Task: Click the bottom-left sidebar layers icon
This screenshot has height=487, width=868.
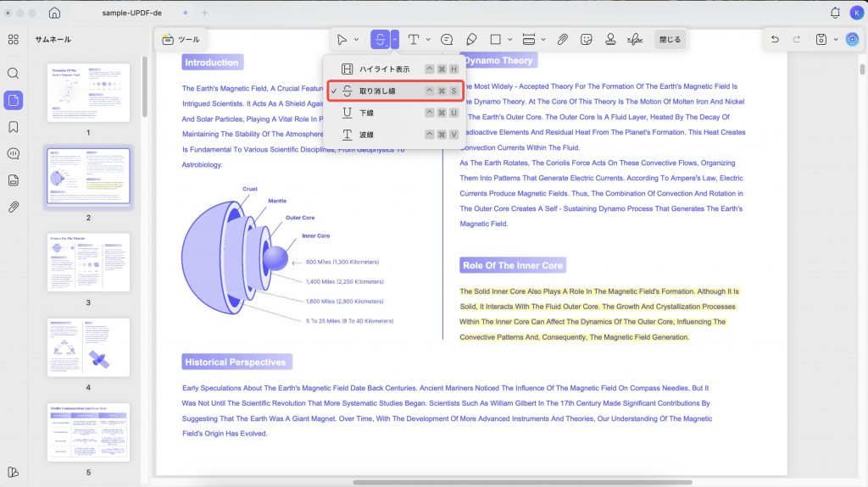Action: 14,472
